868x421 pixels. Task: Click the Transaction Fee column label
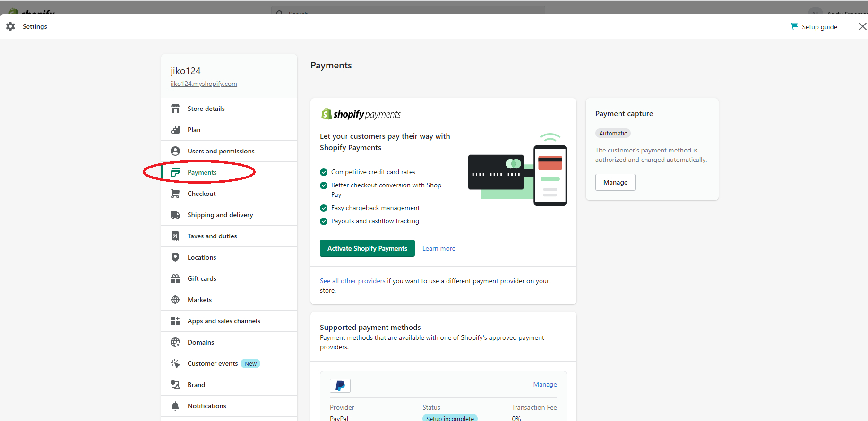coord(534,407)
